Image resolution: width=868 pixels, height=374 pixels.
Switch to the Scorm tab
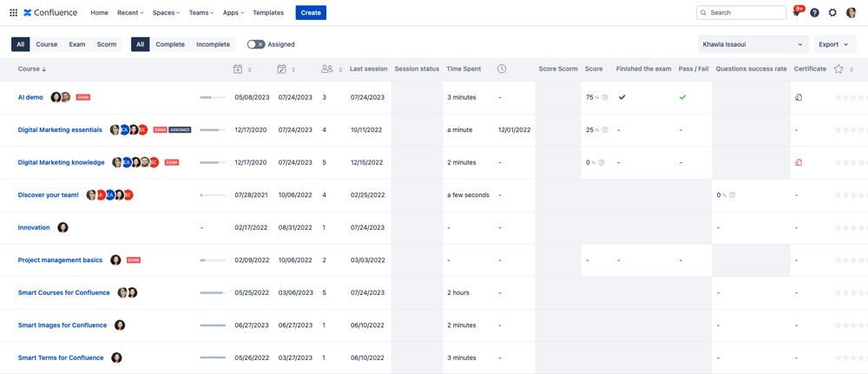coord(107,44)
